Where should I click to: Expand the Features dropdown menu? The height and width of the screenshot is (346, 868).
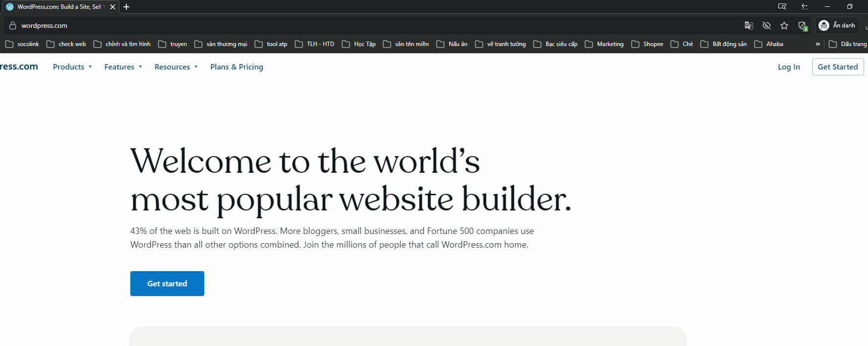123,67
